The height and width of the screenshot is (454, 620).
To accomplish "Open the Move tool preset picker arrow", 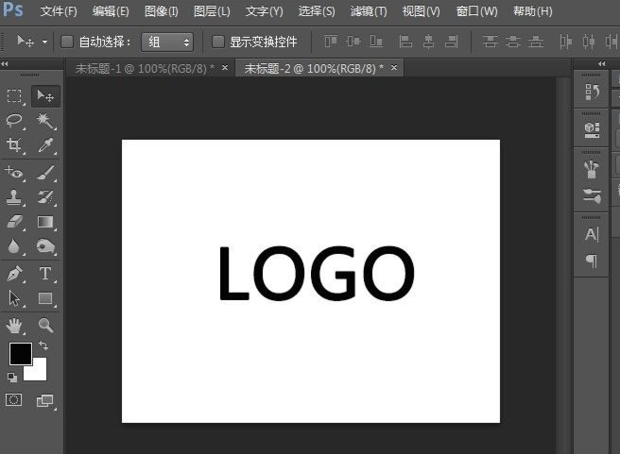I will (x=45, y=42).
